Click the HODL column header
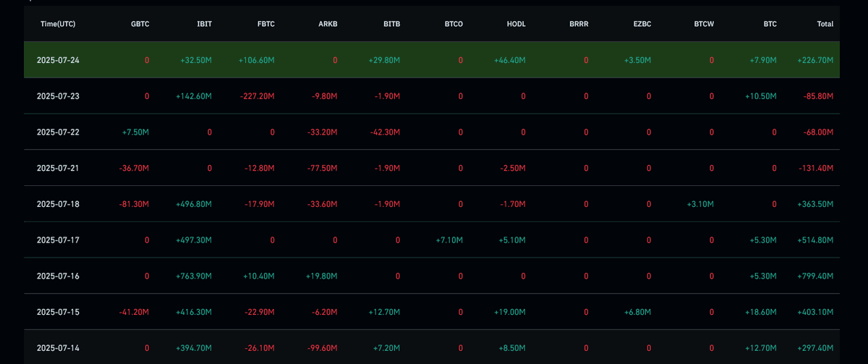Screen dimensions: 868x364 (x=516, y=24)
